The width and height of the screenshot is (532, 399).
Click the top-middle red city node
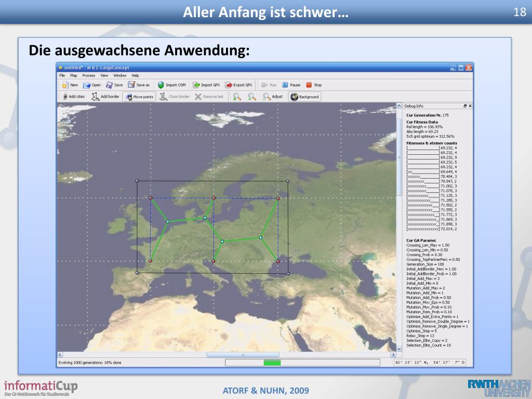(x=214, y=198)
